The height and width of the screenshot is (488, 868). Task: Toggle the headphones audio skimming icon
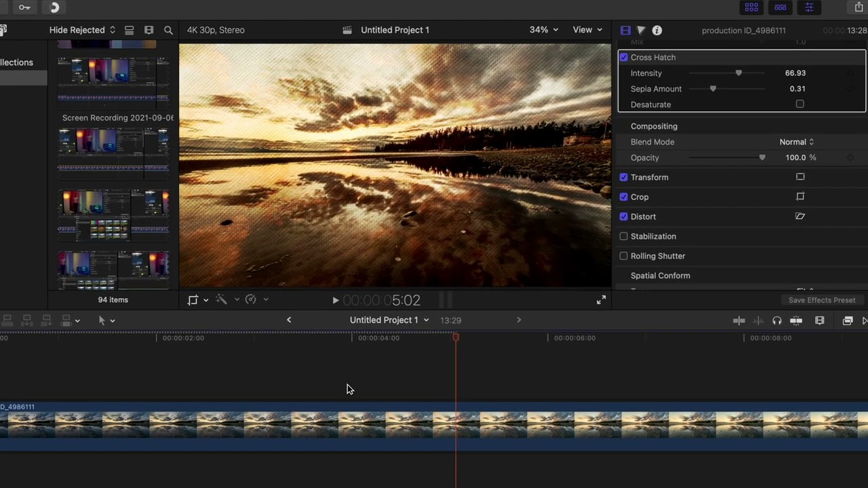776,321
